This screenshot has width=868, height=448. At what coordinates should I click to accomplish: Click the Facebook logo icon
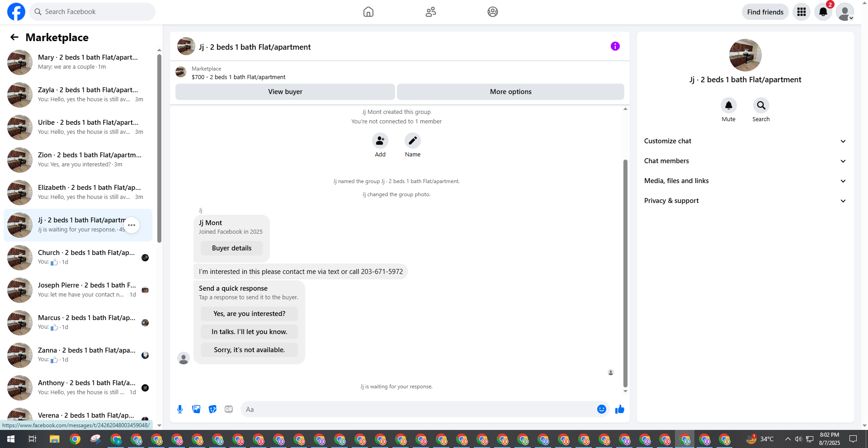pyautogui.click(x=16, y=12)
